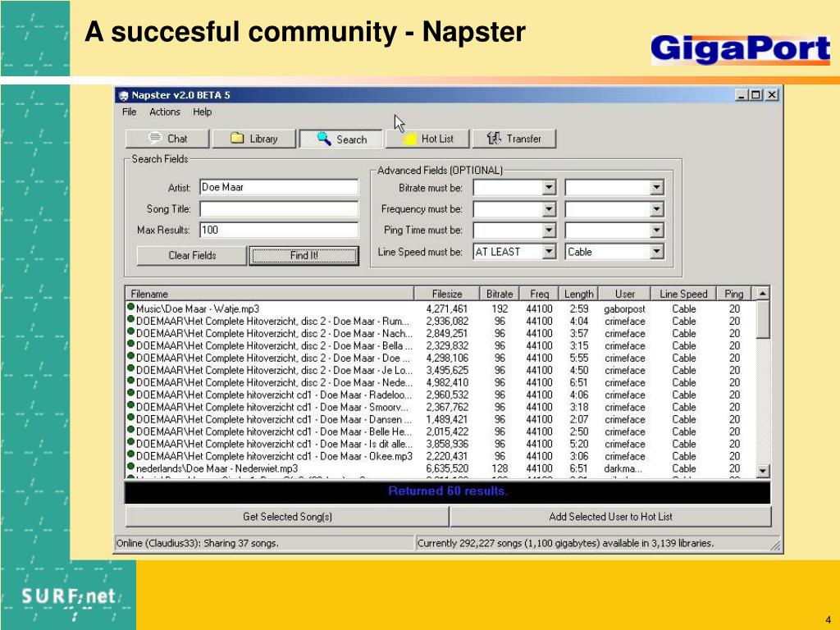Click the gaborpost user cell
The width and height of the screenshot is (840, 630).
[624, 309]
